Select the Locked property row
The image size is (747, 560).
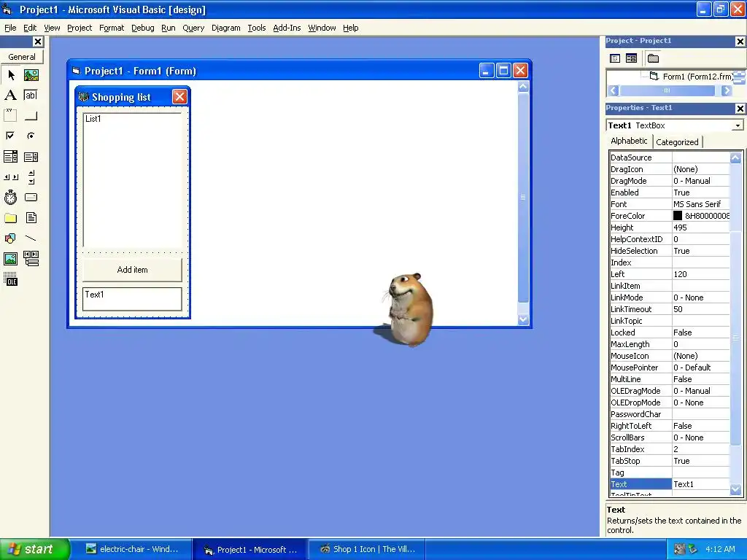point(670,332)
